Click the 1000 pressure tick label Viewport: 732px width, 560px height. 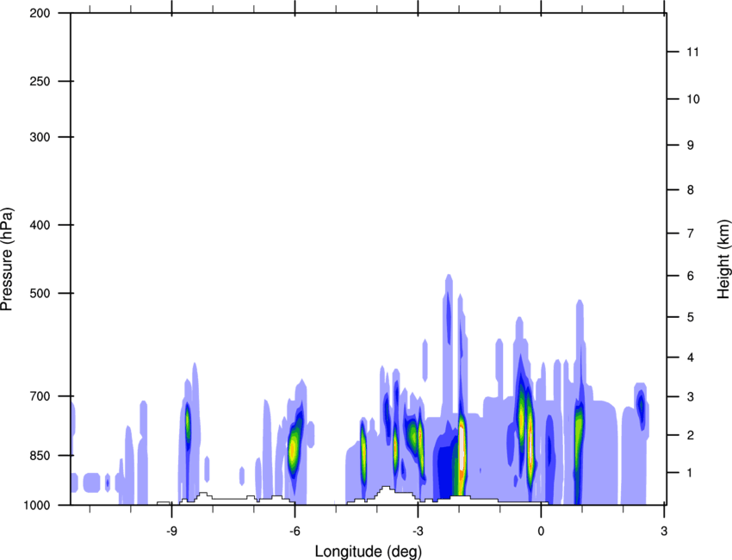pyautogui.click(x=37, y=506)
